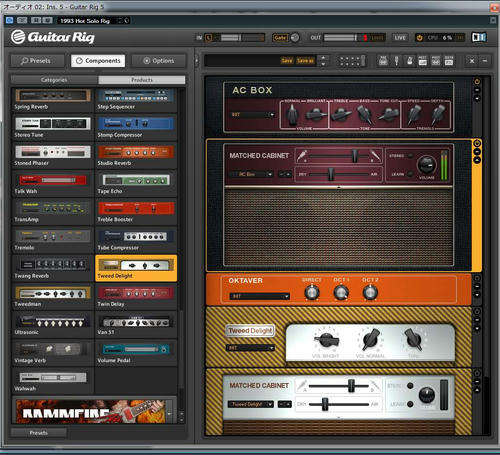Show the preset volume module
This screenshot has width=500, height=455.
pos(423,61)
